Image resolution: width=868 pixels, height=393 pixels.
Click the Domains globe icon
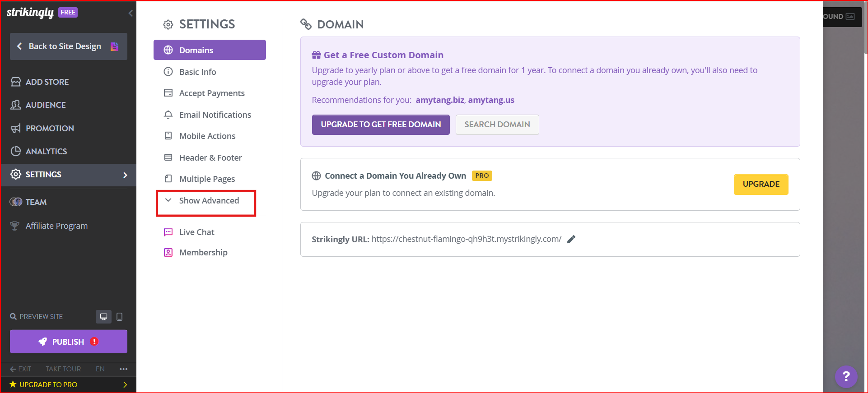point(168,50)
